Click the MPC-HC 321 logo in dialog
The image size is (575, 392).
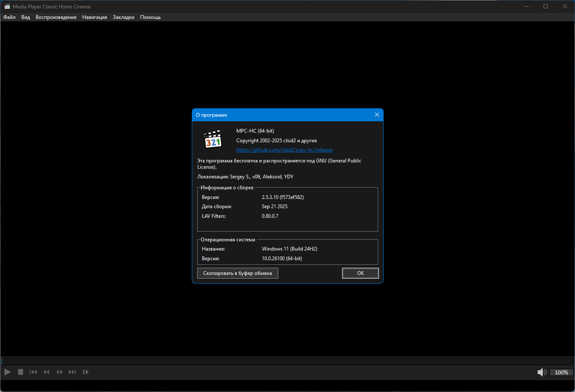(213, 140)
